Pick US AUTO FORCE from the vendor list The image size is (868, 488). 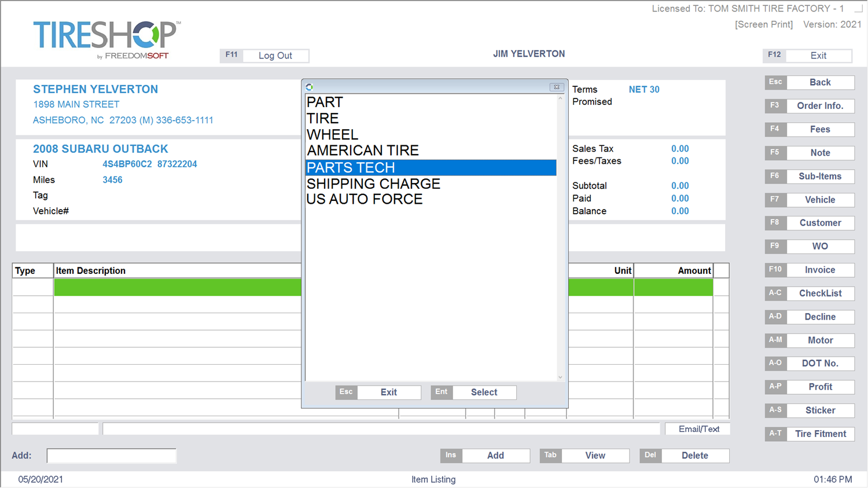365,199
